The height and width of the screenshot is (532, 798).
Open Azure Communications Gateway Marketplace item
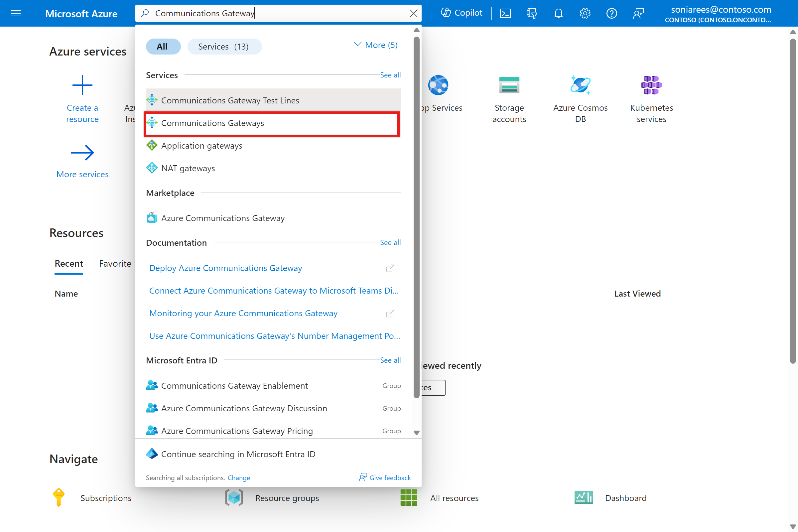pos(223,218)
